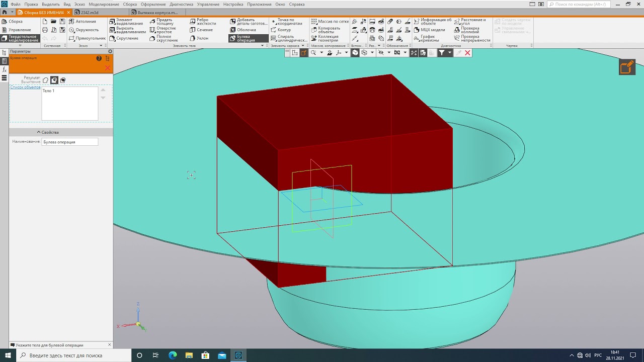Image resolution: width=644 pixels, height=362 pixels.
Task: Save document with floppy disk icon
Action: [62, 22]
